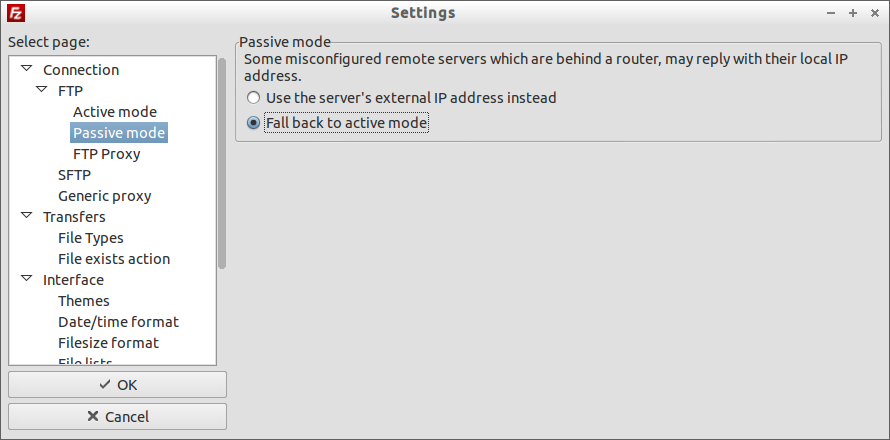Open the Active mode settings page
The width and height of the screenshot is (890, 440).
(x=115, y=112)
